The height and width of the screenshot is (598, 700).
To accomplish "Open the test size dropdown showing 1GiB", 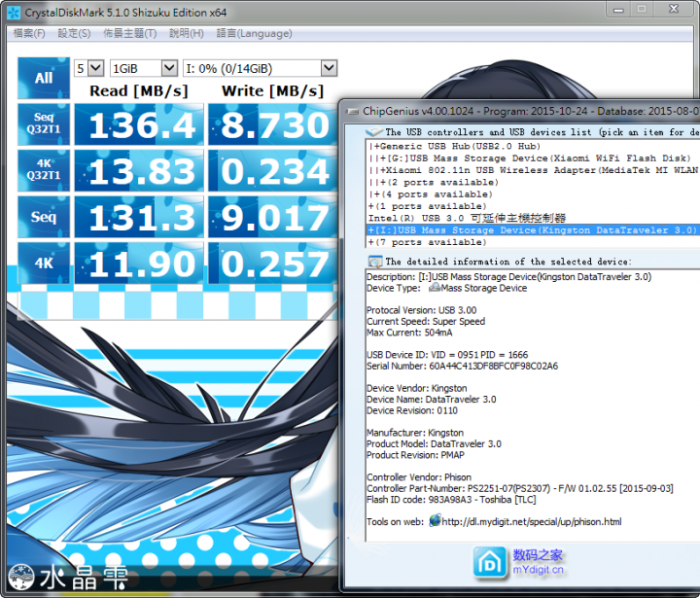I will (x=144, y=68).
